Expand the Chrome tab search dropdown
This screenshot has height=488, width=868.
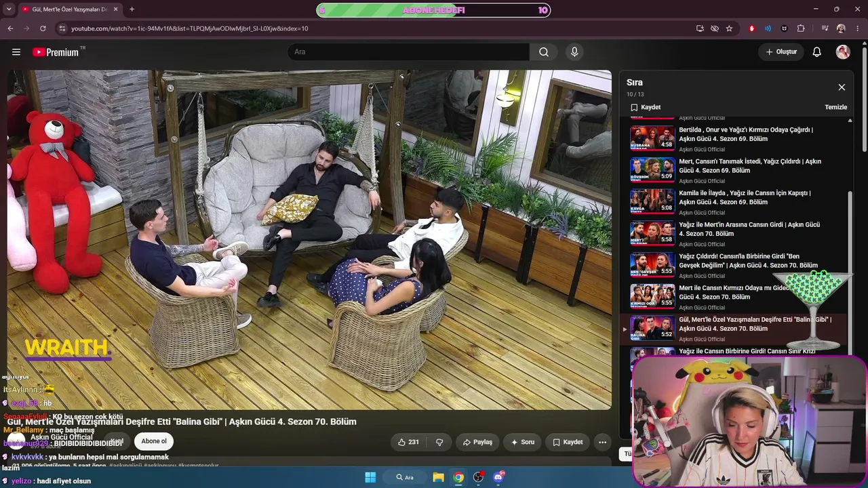click(9, 9)
